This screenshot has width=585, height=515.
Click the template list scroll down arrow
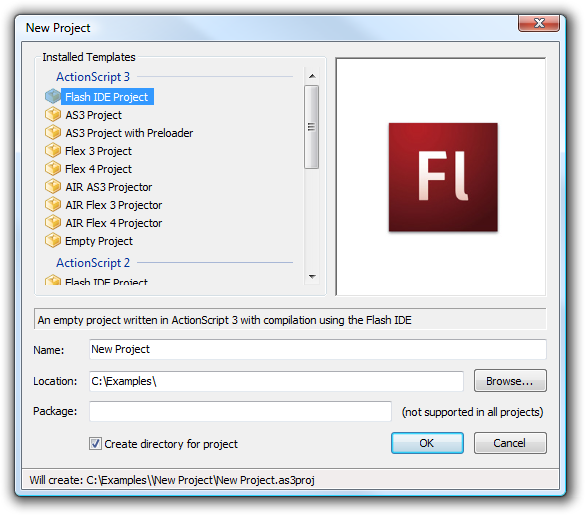(312, 277)
